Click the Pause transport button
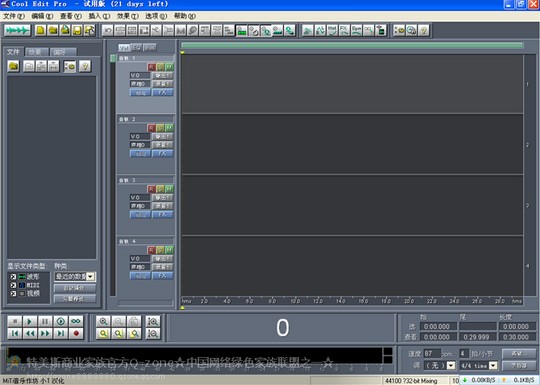540x385 pixels. pos(45,322)
